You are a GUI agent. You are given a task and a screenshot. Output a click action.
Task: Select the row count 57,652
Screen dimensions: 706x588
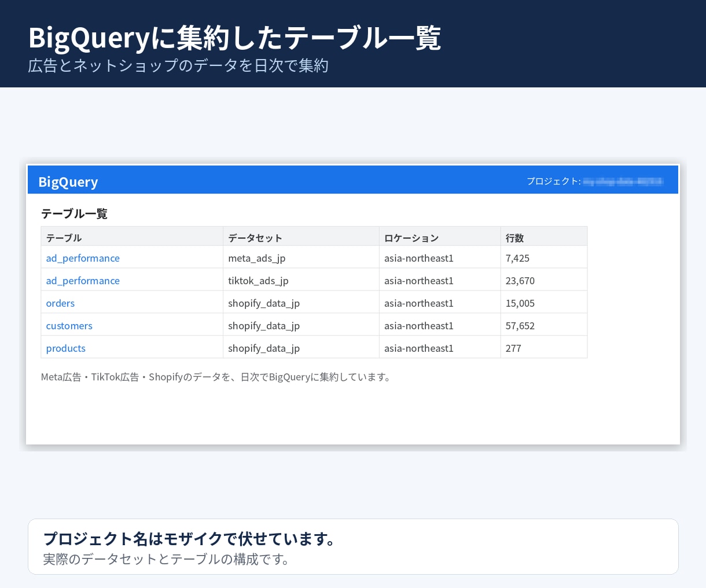point(520,326)
